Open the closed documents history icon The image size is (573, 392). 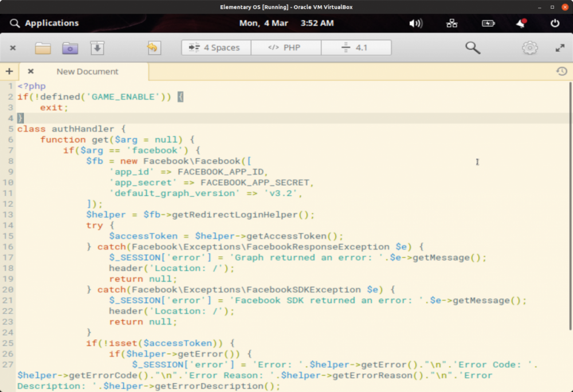click(x=562, y=72)
